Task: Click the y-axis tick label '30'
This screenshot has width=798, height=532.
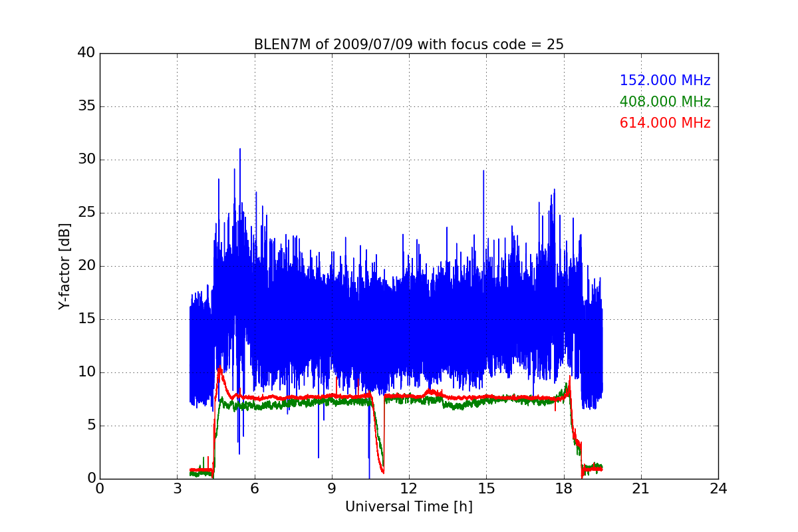Action: click(x=86, y=160)
